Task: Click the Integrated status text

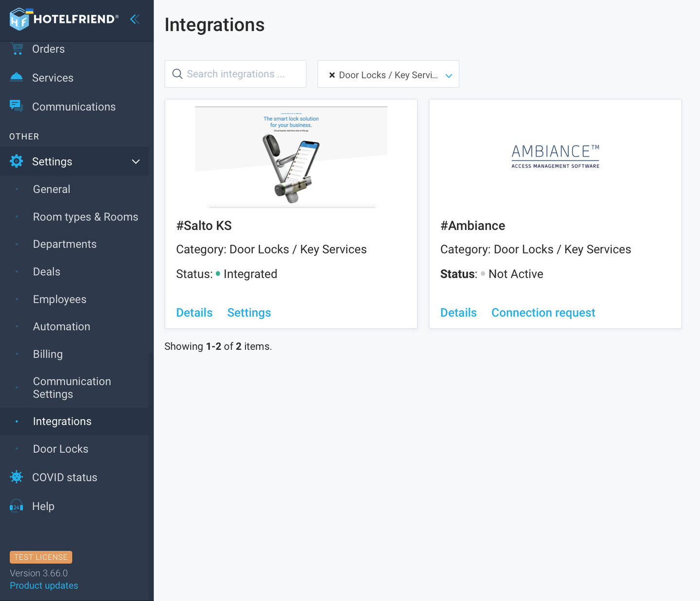Action: pyautogui.click(x=250, y=274)
